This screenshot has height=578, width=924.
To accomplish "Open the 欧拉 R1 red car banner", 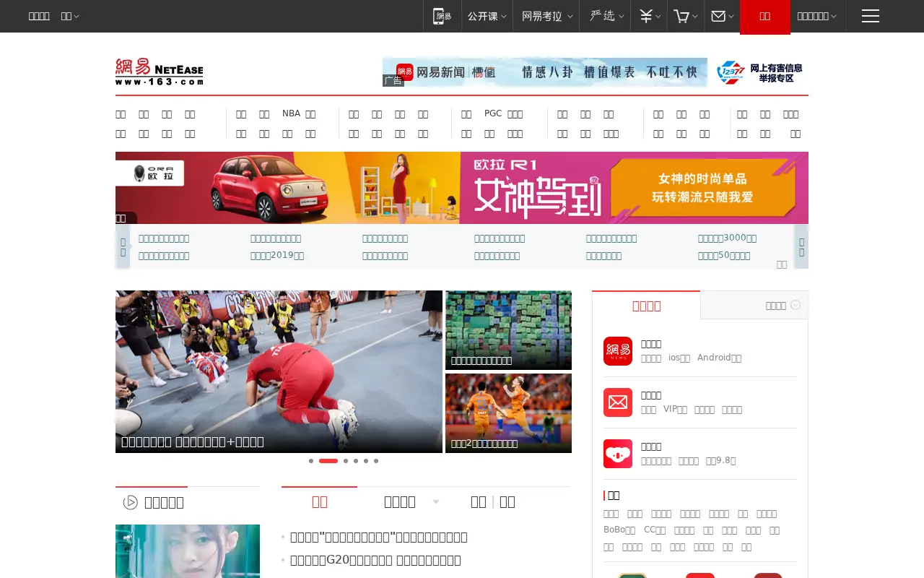I will [x=462, y=188].
